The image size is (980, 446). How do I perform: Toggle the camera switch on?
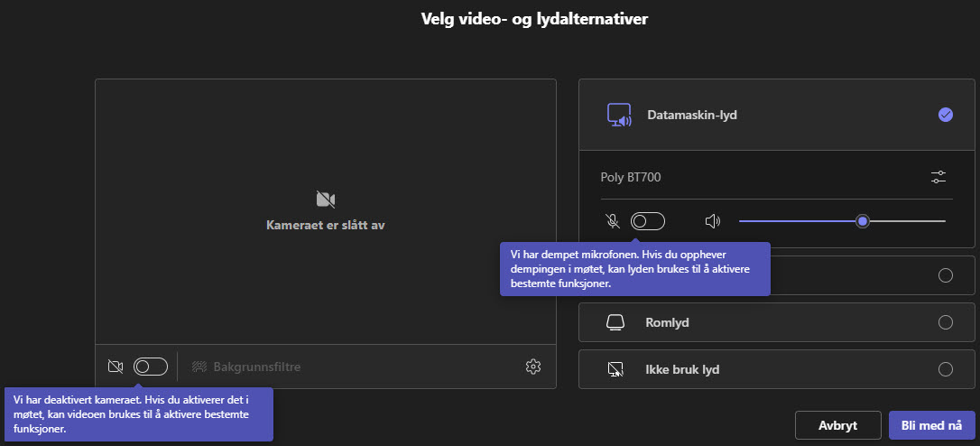(x=151, y=367)
